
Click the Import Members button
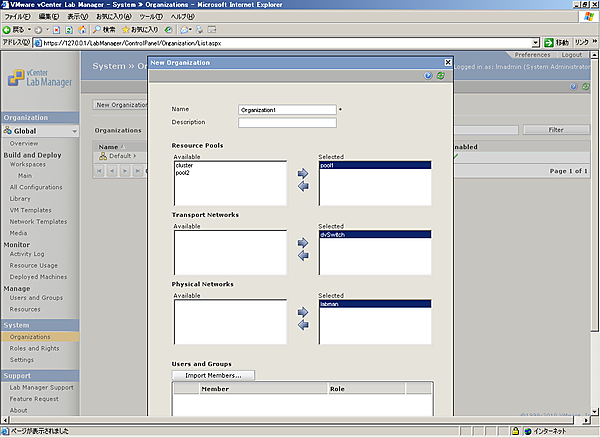tap(214, 375)
